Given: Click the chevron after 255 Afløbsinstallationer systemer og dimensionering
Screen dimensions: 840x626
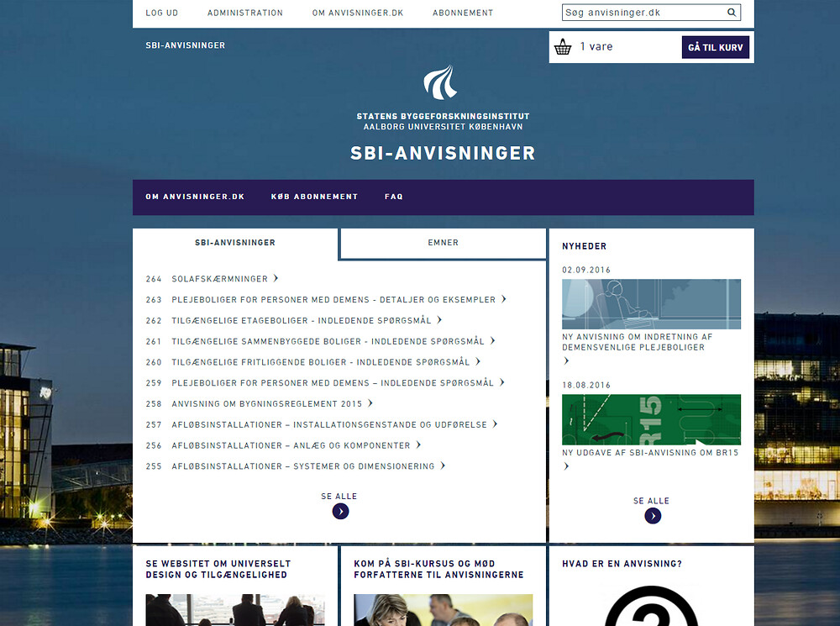Looking at the screenshot, I should 443,466.
